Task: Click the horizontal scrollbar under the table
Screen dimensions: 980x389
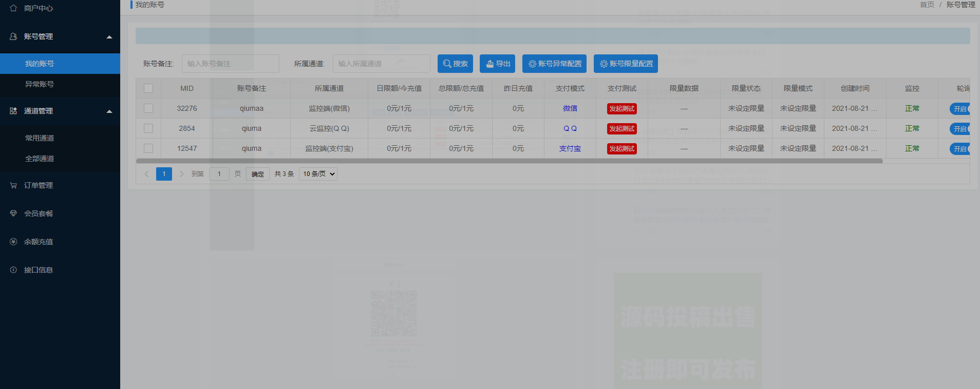Action: pyautogui.click(x=508, y=161)
